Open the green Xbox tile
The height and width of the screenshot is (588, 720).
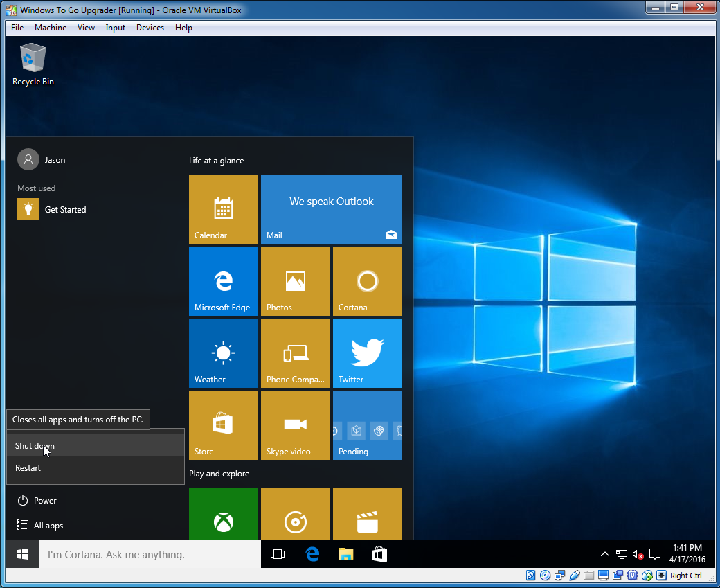[x=223, y=514]
